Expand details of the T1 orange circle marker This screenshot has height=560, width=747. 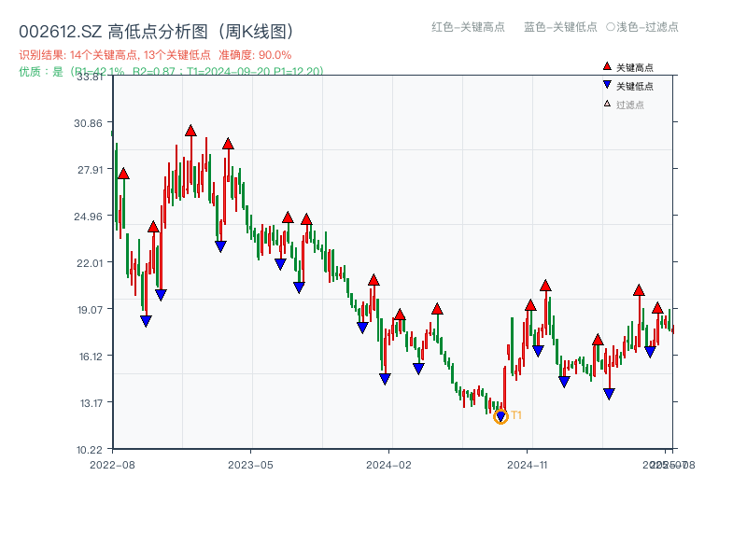coord(500,416)
